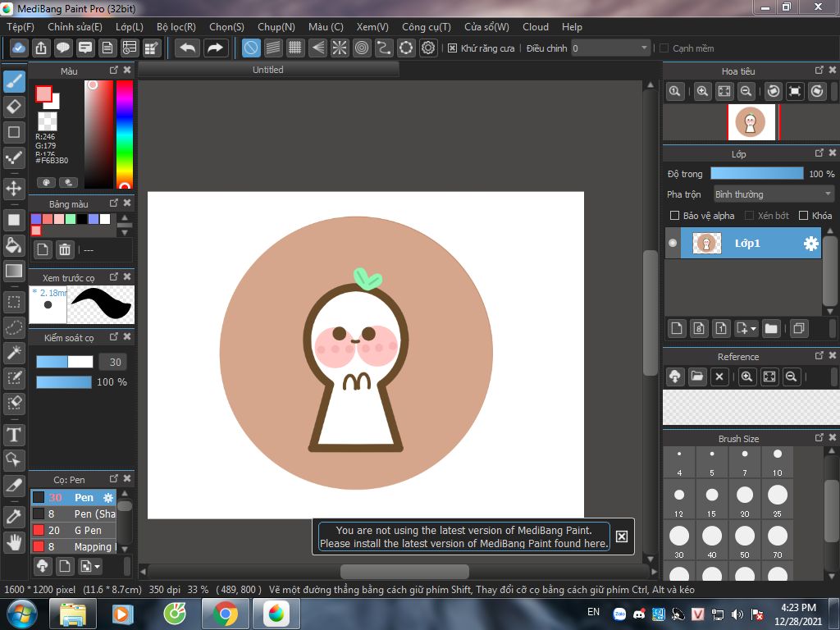Select the Text tool
The height and width of the screenshot is (630, 840).
15,435
